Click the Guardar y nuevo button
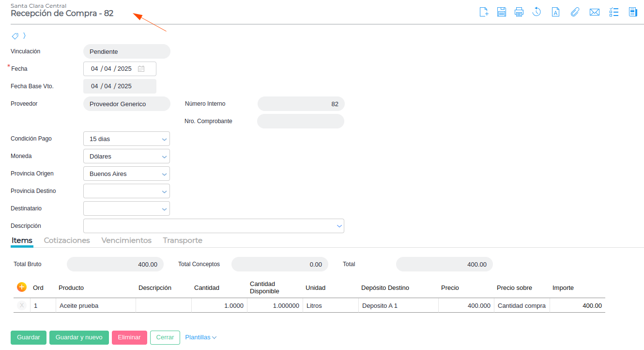 (79, 337)
